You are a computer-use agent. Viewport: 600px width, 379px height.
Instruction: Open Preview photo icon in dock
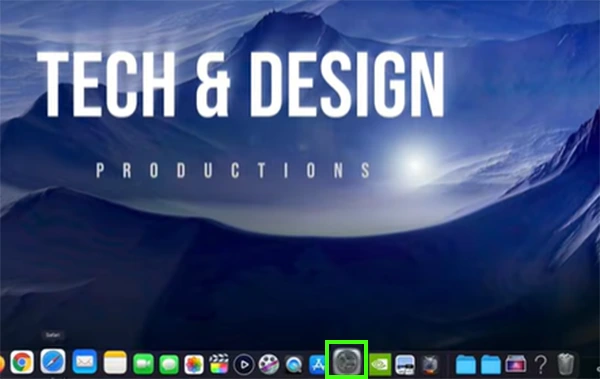pos(405,364)
